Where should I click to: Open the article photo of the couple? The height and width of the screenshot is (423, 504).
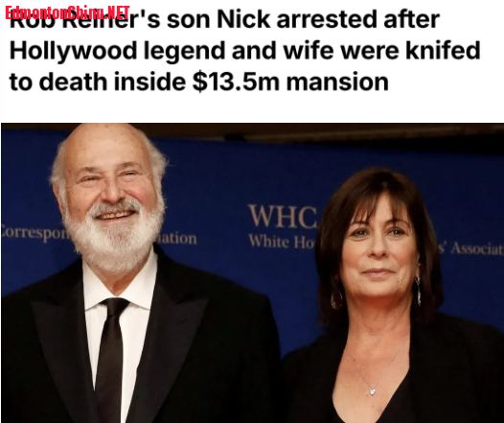coord(252,272)
